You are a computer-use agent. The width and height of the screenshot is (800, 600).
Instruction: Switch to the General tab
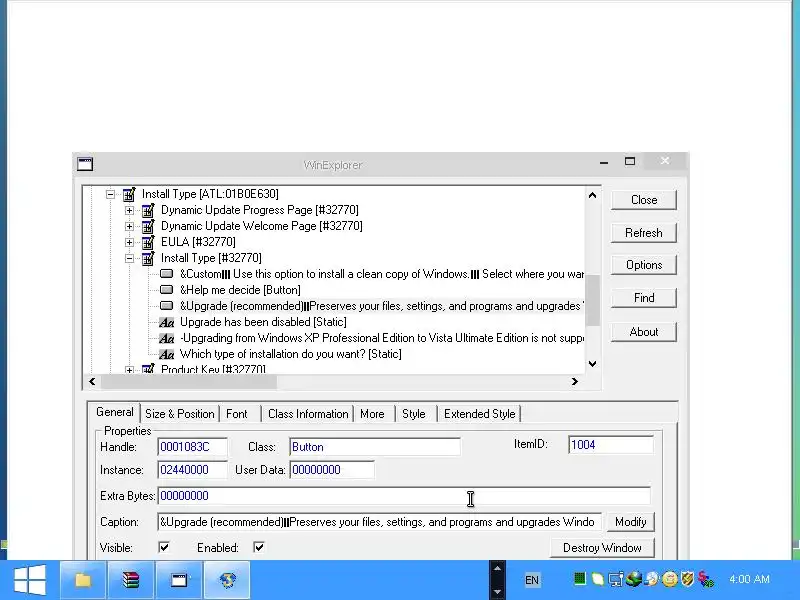click(115, 412)
